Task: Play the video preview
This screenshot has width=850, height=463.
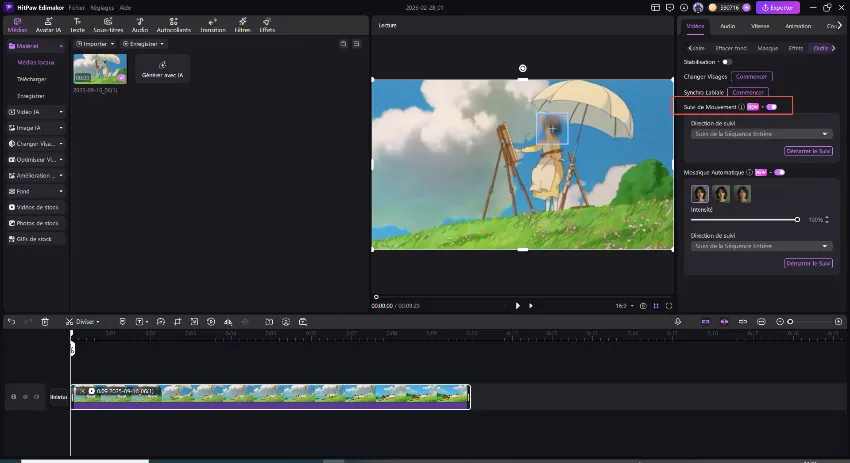Action: 517,306
